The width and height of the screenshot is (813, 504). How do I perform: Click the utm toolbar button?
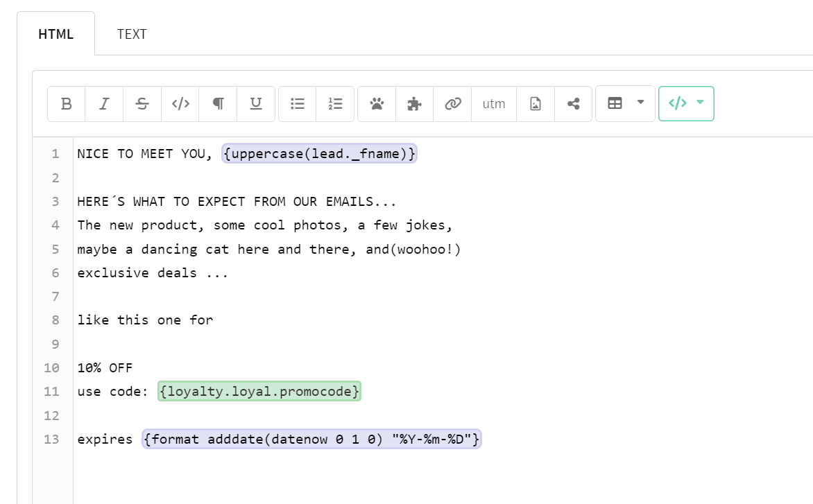pos(494,103)
